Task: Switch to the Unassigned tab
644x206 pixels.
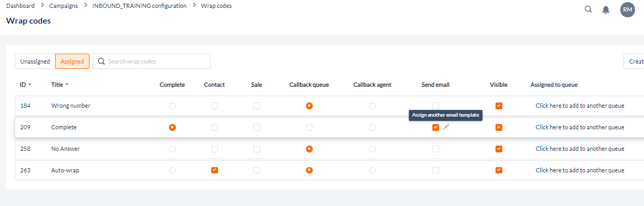Action: point(35,61)
